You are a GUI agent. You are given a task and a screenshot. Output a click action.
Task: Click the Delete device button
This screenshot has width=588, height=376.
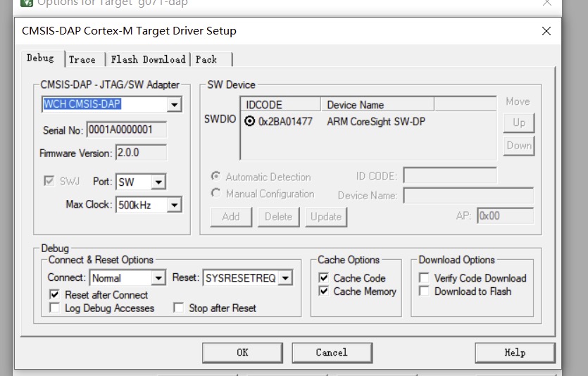click(x=279, y=217)
